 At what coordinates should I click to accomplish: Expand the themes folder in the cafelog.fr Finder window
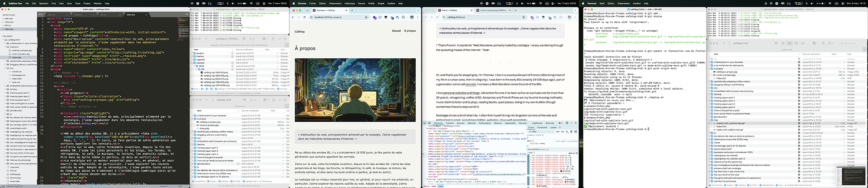[192, 56]
